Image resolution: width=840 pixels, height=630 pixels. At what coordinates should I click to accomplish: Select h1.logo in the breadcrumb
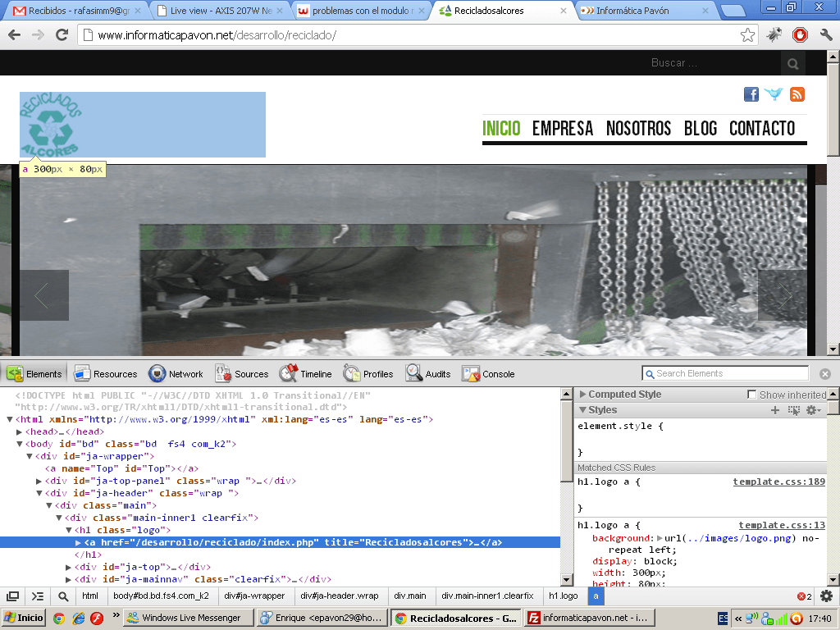pyautogui.click(x=563, y=596)
